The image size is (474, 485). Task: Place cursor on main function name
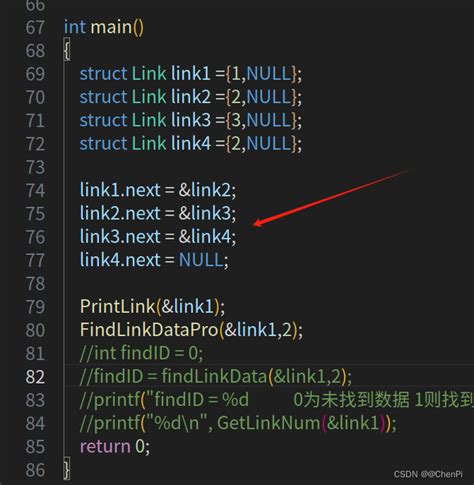111,27
